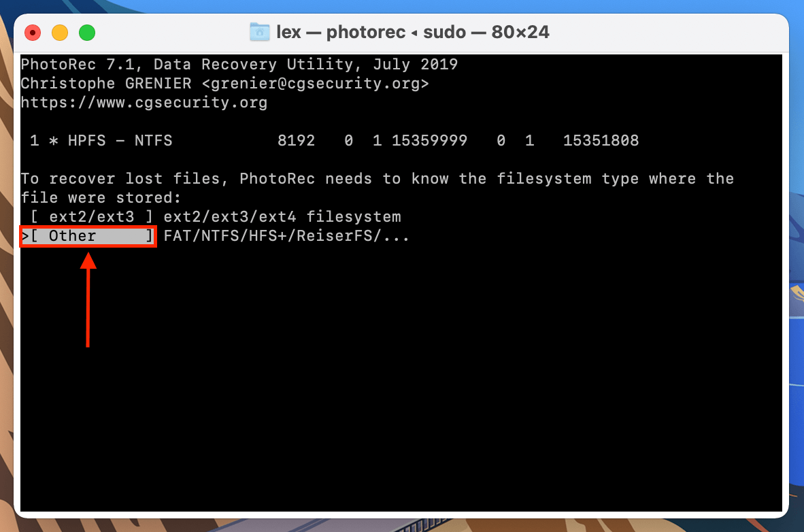The width and height of the screenshot is (804, 532).
Task: Click the 'To recover lost files' instruction line
Action: [x=378, y=178]
